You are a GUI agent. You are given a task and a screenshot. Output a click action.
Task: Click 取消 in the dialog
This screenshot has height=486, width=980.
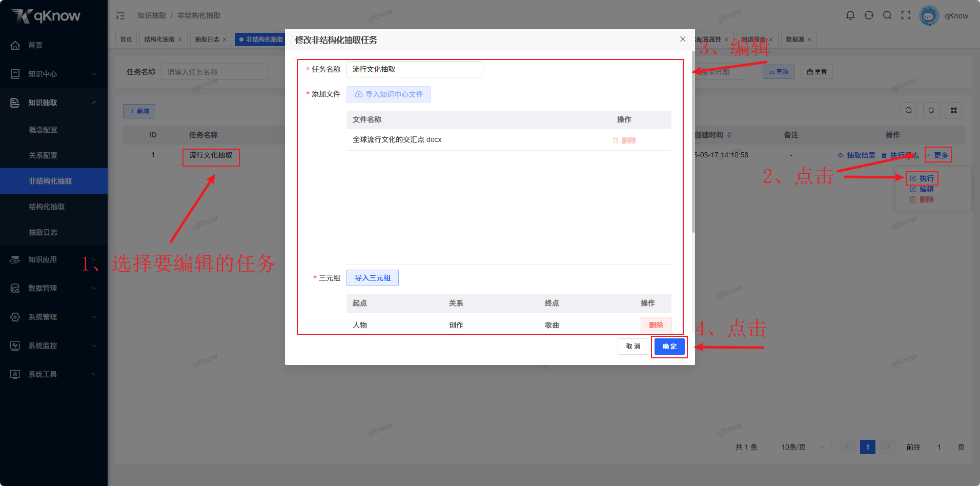click(633, 347)
